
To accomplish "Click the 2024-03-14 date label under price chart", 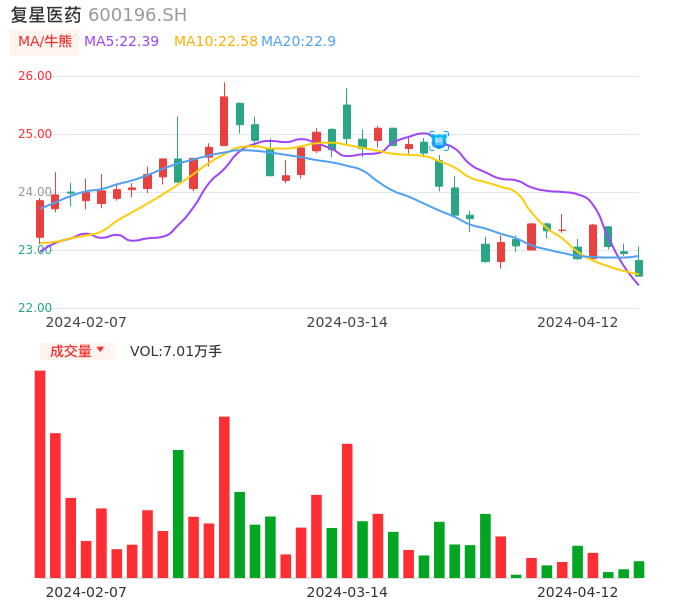I will coord(347,322).
